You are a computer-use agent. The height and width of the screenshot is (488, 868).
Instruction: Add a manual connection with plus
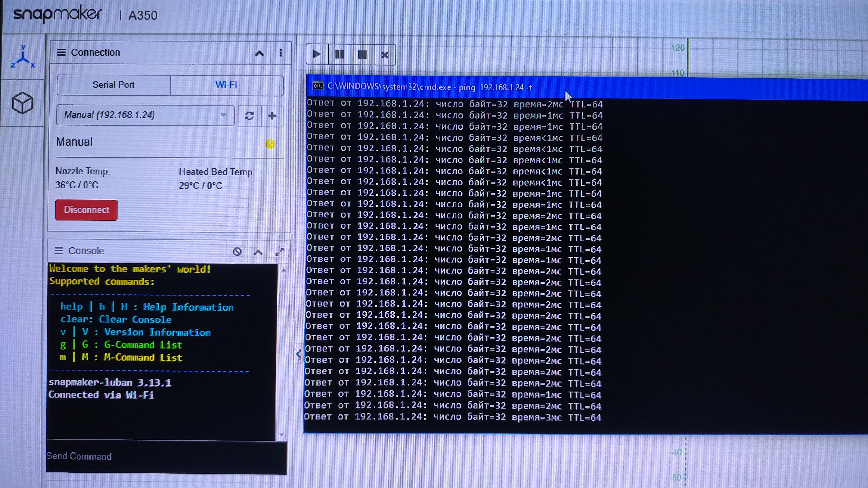(x=272, y=116)
